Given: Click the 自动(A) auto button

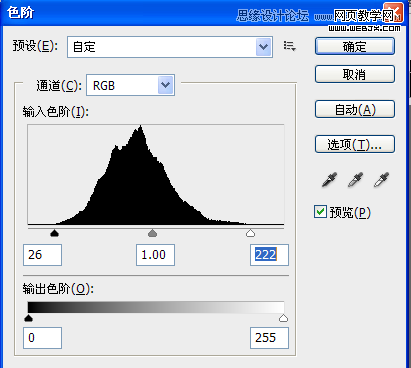Looking at the screenshot, I should coord(355,109).
